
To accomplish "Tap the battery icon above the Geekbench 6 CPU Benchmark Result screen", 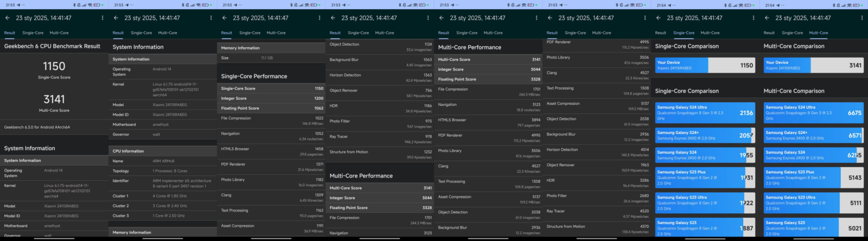I will (x=97, y=5).
